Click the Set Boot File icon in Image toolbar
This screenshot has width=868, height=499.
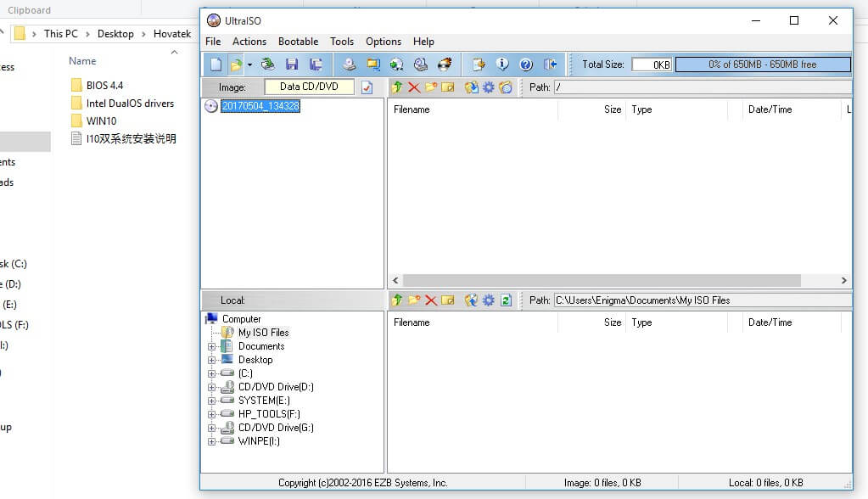click(x=506, y=87)
